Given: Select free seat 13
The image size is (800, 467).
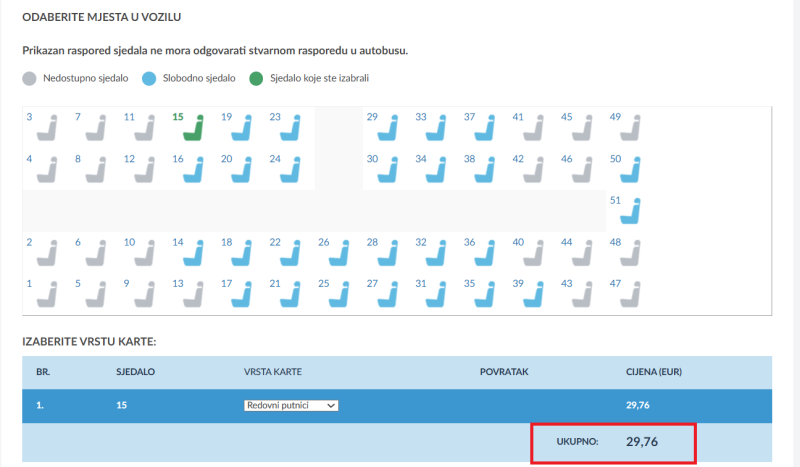Looking at the screenshot, I should pos(195,295).
